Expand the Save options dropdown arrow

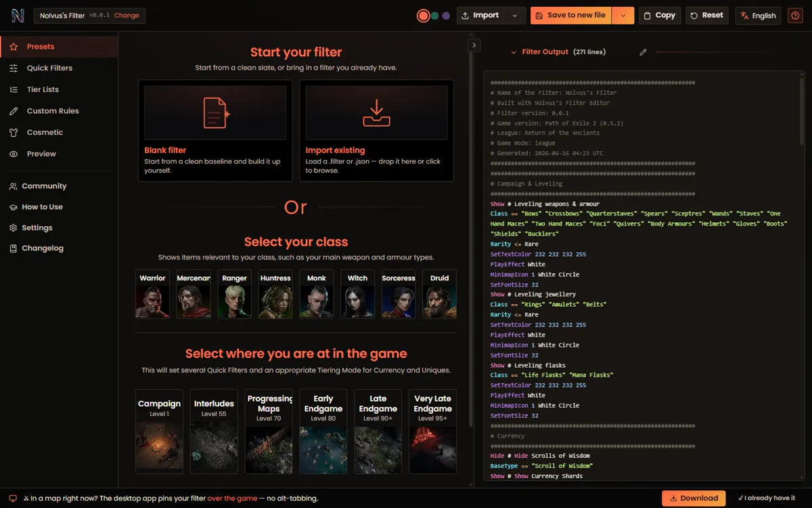point(623,16)
